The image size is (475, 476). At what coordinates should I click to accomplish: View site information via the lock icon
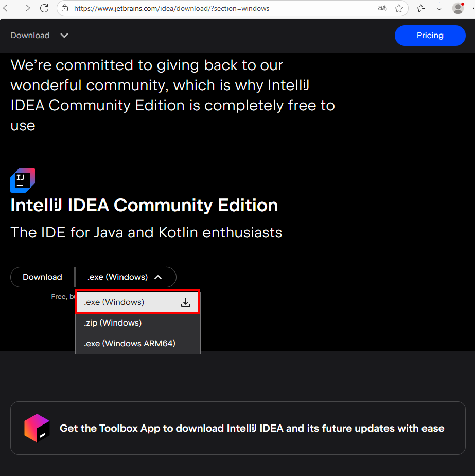pyautogui.click(x=65, y=8)
